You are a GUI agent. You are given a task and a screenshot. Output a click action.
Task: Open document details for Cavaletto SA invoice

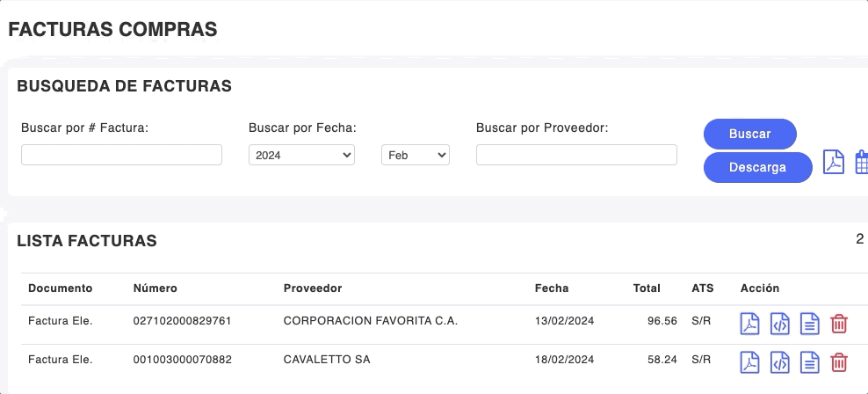(x=809, y=361)
